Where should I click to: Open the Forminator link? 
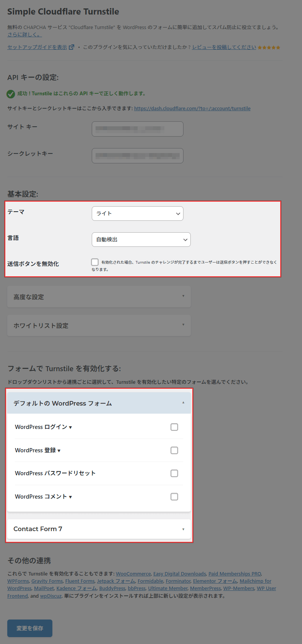point(178,581)
